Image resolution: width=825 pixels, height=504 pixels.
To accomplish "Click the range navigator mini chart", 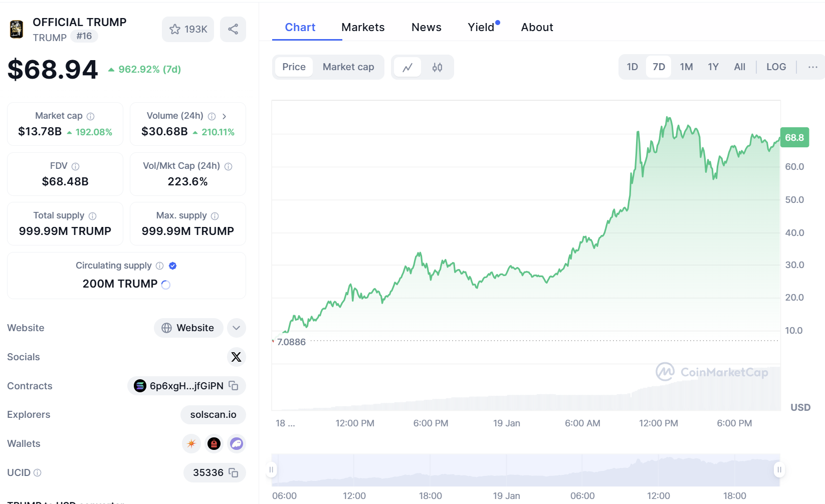I will tap(526, 470).
